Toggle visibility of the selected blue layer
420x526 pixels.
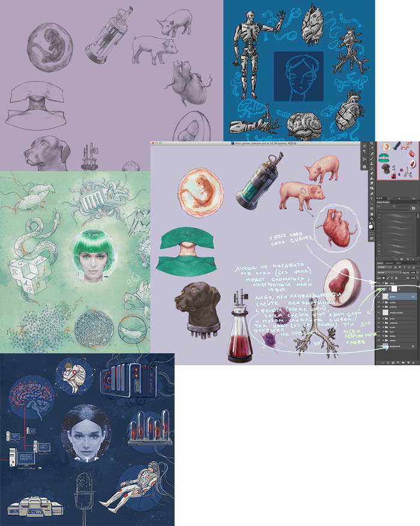pos(380,296)
